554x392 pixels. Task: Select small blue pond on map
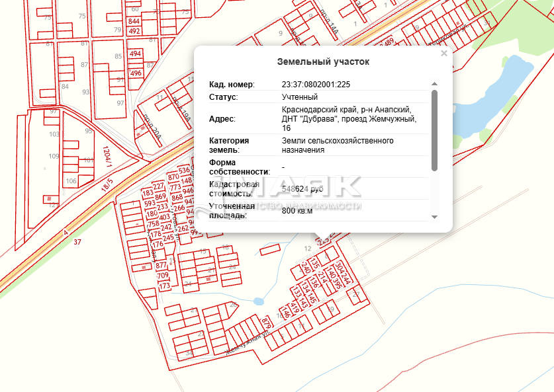pyautogui.click(x=258, y=301)
